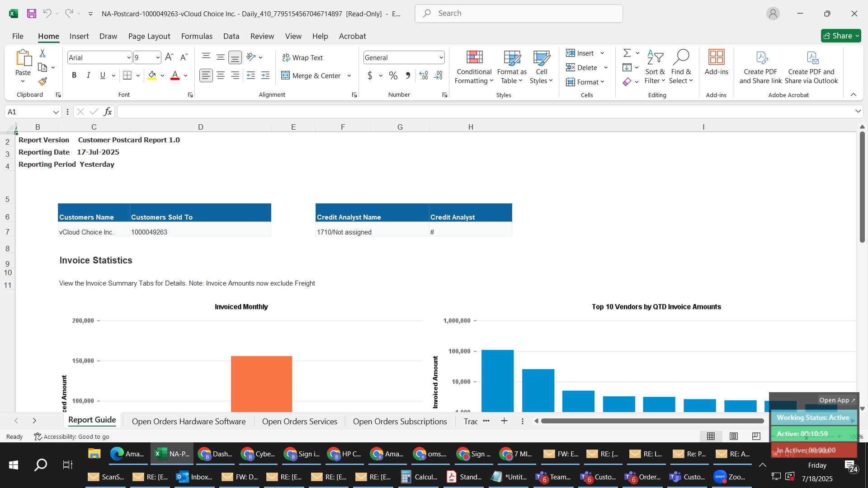Click in the Search box
Screen dimensions: 868x488
[519, 14]
